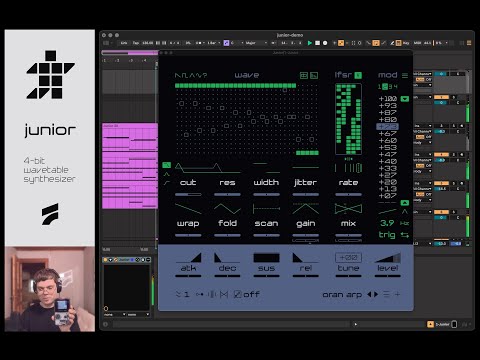Viewport: 480px width, 360px height.
Task: Select the +73 mod value
Action: point(388,127)
